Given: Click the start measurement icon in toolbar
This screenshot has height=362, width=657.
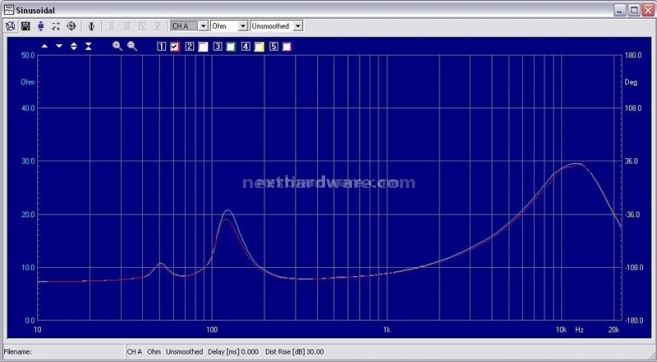Looking at the screenshot, I should tap(10, 26).
